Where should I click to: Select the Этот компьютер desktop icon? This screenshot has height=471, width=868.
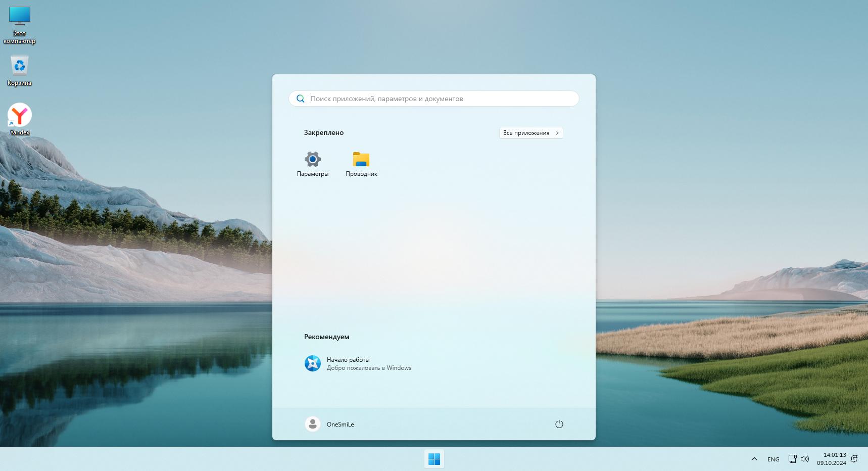(20, 25)
